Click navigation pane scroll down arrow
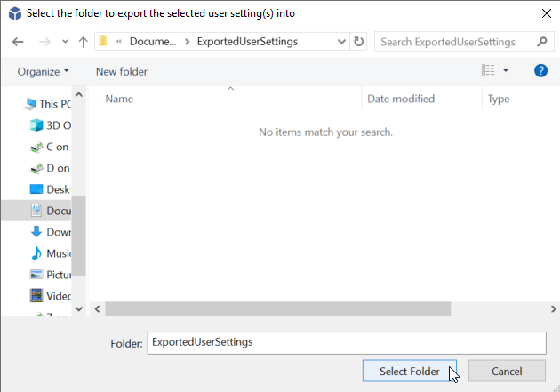Image resolution: width=560 pixels, height=392 pixels. [79, 308]
